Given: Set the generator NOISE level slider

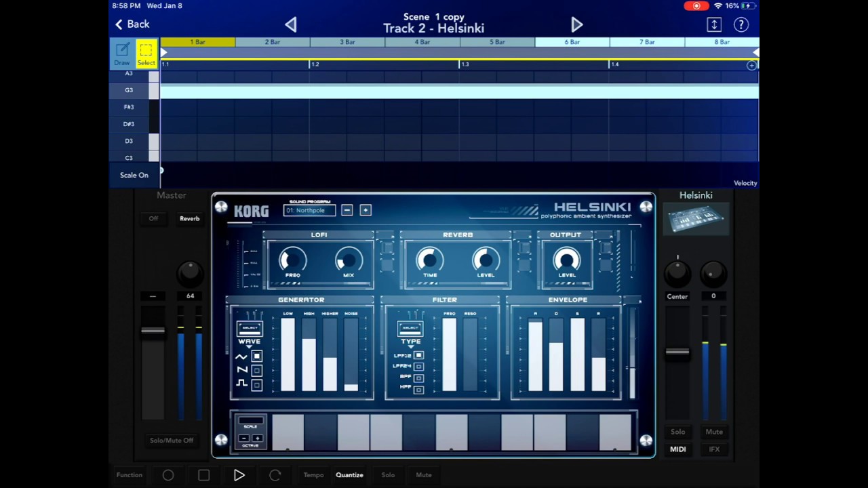Looking at the screenshot, I should 351,354.
